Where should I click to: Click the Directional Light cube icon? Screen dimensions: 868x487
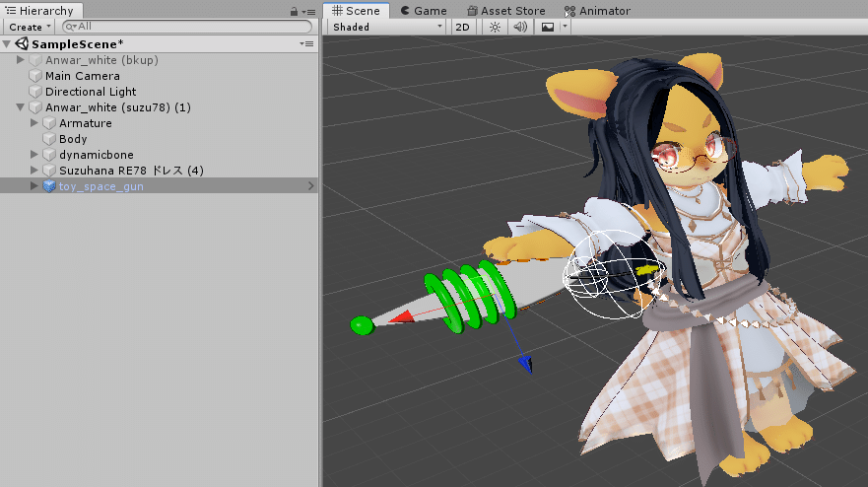(35, 92)
